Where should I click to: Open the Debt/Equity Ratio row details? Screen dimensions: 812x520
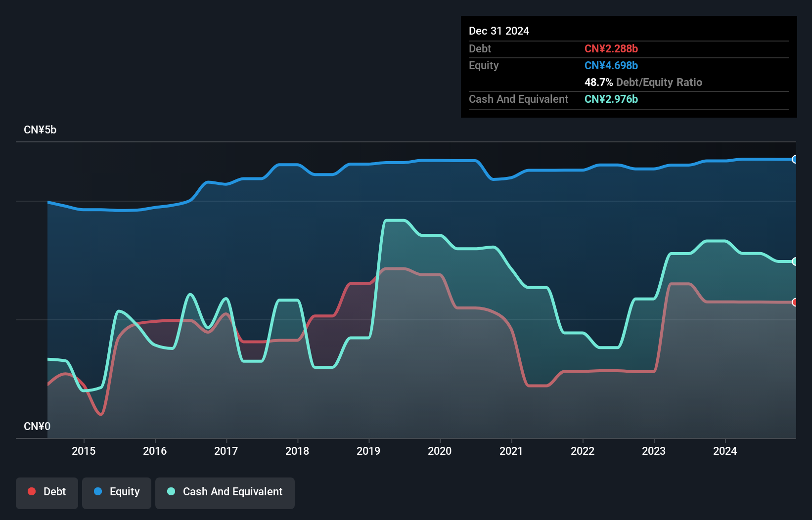click(643, 82)
